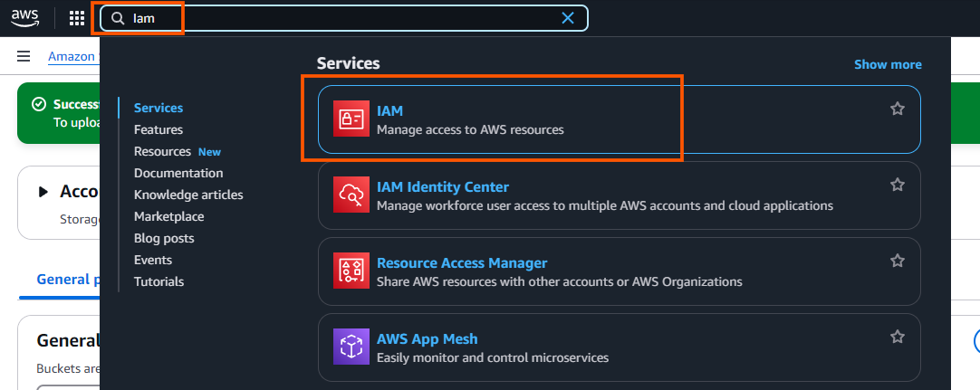Expand the Account snapshot triangle

pyautogui.click(x=43, y=192)
